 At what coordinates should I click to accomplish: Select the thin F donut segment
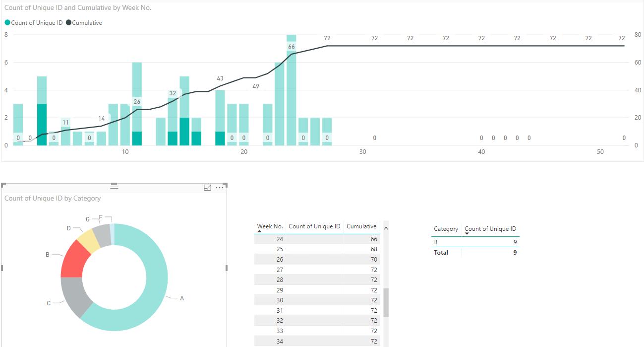[112, 234]
